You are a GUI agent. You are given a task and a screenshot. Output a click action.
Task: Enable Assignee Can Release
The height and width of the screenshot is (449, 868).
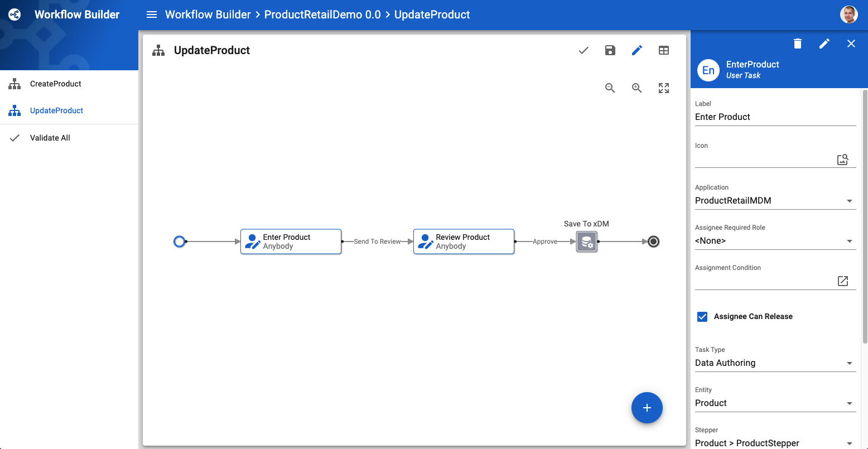[702, 316]
